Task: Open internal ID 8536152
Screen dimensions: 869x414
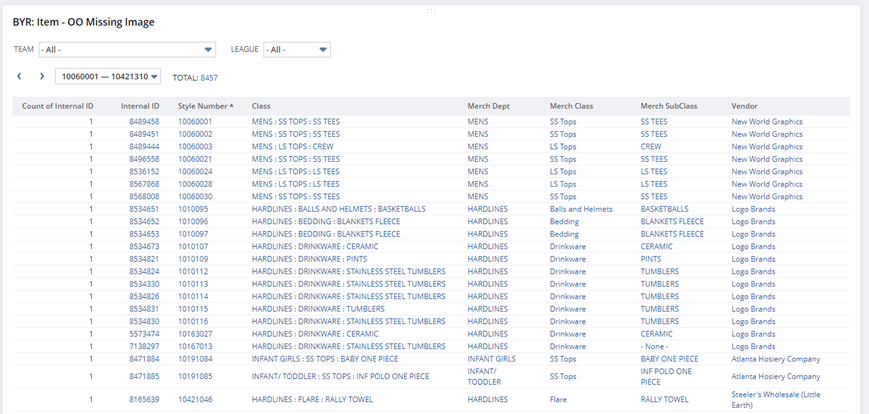Action: [145, 172]
